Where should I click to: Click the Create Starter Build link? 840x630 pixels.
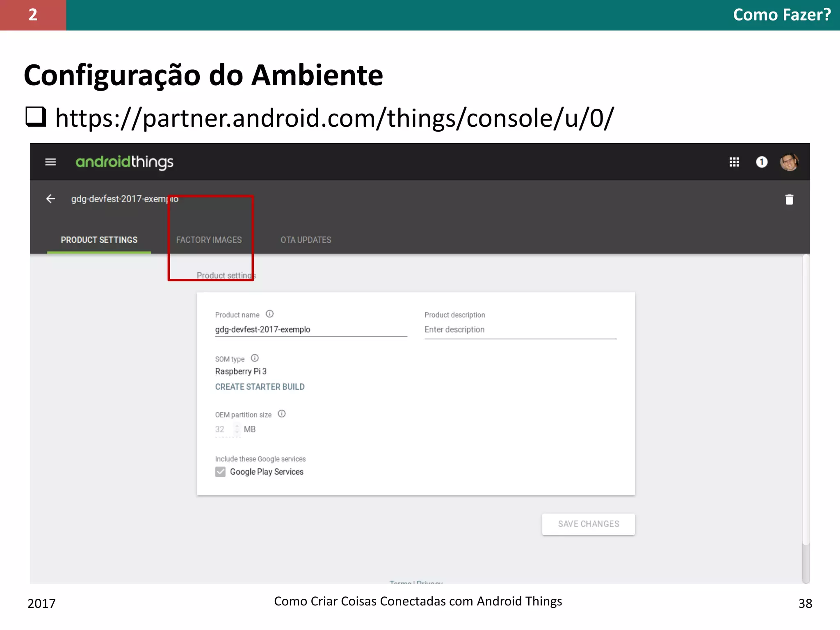click(x=260, y=387)
